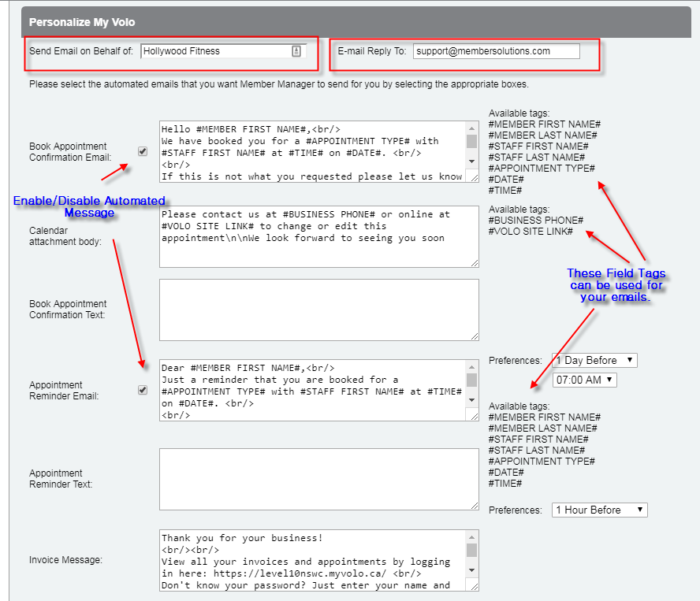This screenshot has width=700, height=601.
Task: Click into the E-mail Reply To field
Action: pyautogui.click(x=496, y=51)
